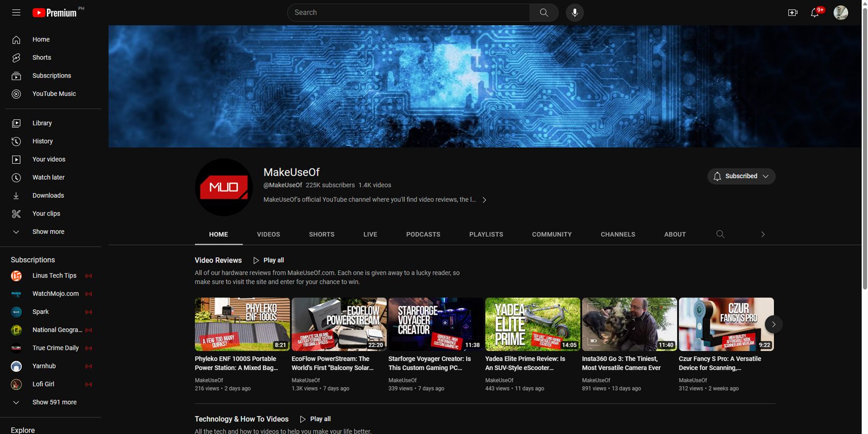
Task: Open the account avatar menu
Action: click(841, 12)
